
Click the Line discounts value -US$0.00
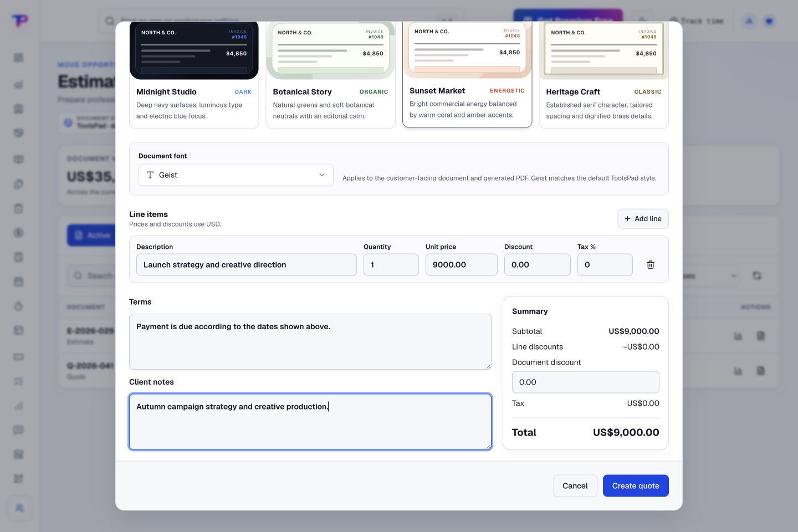click(x=641, y=347)
